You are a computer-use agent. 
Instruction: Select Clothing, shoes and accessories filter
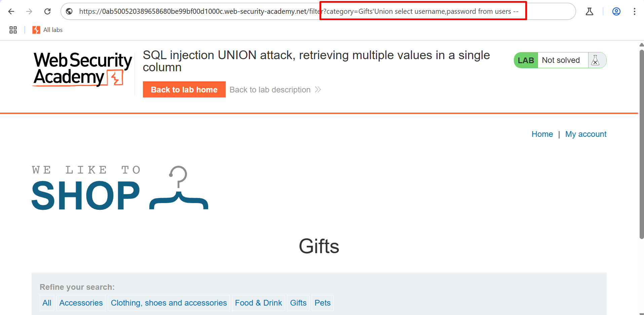(x=169, y=303)
